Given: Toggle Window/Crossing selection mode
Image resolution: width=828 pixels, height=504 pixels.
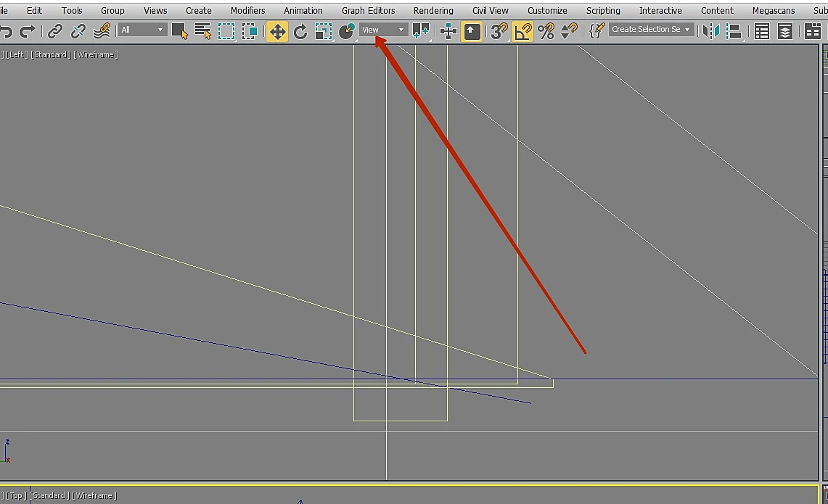Looking at the screenshot, I should point(249,32).
